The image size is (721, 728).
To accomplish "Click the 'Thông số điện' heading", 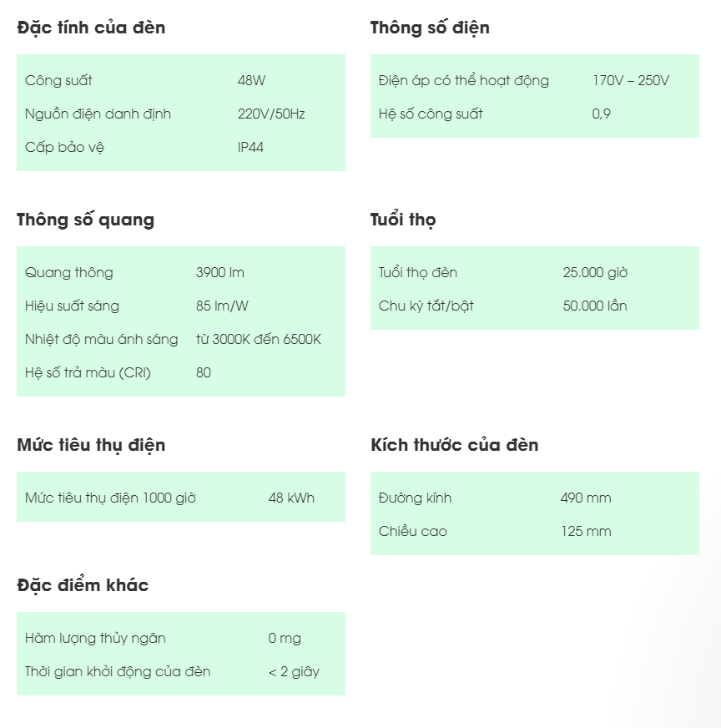I will click(430, 28).
